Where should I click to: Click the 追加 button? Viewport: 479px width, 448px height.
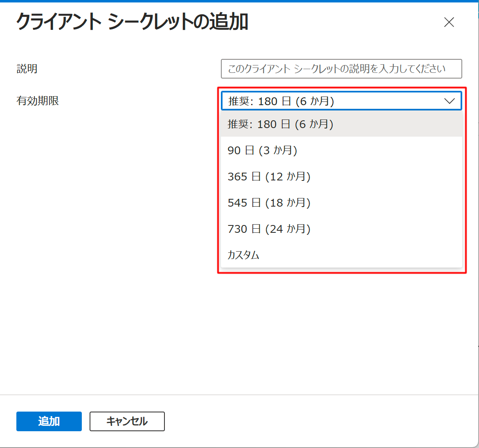49,421
